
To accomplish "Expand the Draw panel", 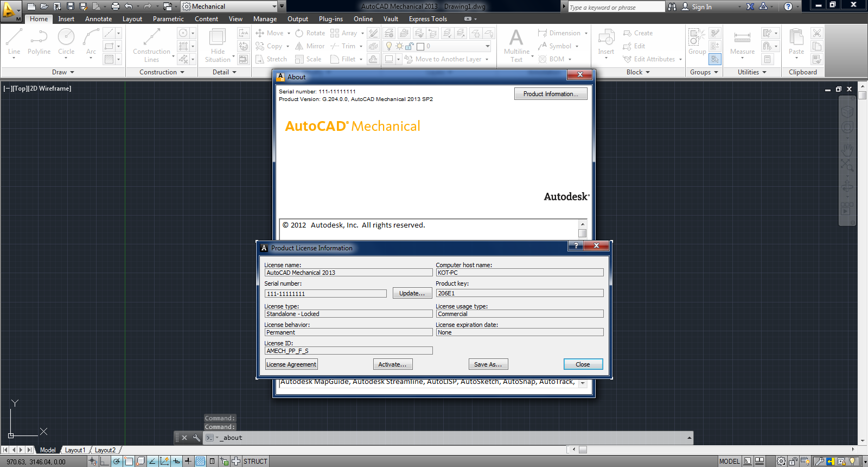I will (63, 72).
